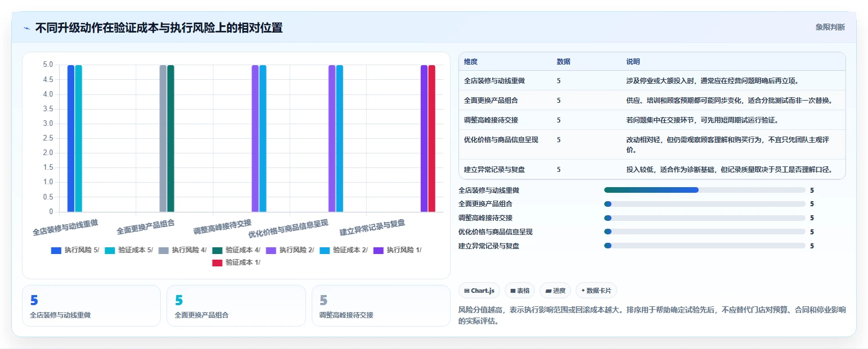Click the description starting 改动相对轻

(x=728, y=144)
